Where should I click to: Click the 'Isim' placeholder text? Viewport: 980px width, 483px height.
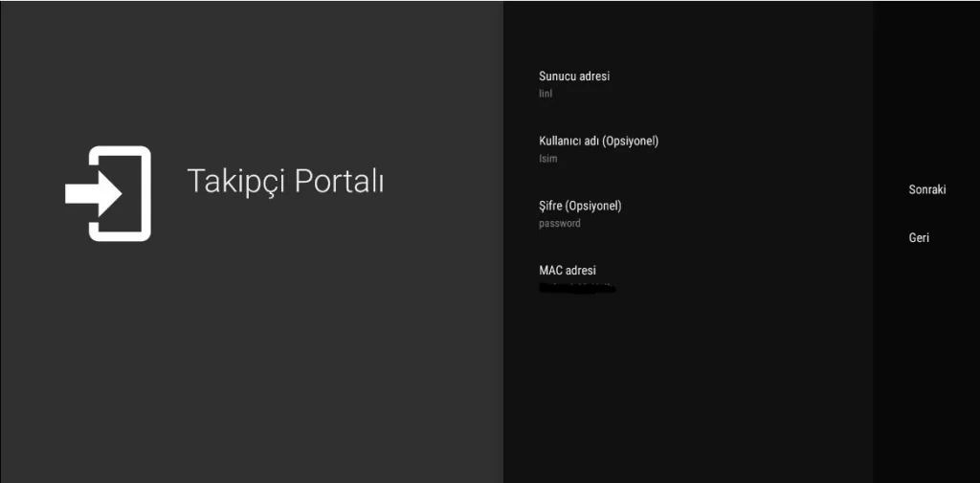[548, 159]
